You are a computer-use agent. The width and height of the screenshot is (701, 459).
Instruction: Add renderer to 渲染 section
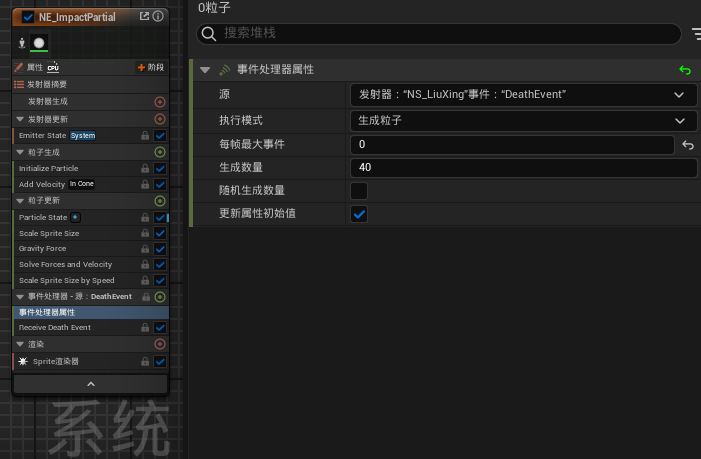pyautogui.click(x=160, y=344)
